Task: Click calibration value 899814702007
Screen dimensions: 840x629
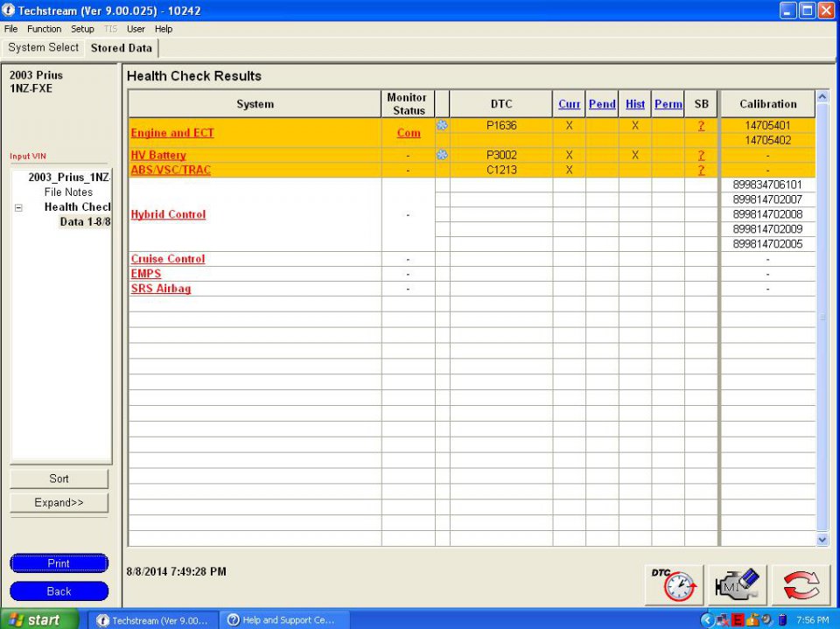Action: tap(767, 199)
